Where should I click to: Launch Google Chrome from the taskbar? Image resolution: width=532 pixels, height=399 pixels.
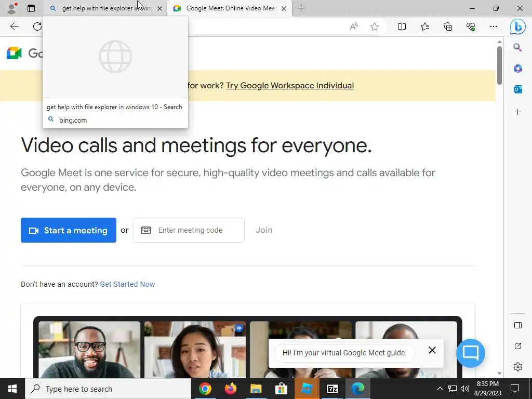pos(205,389)
